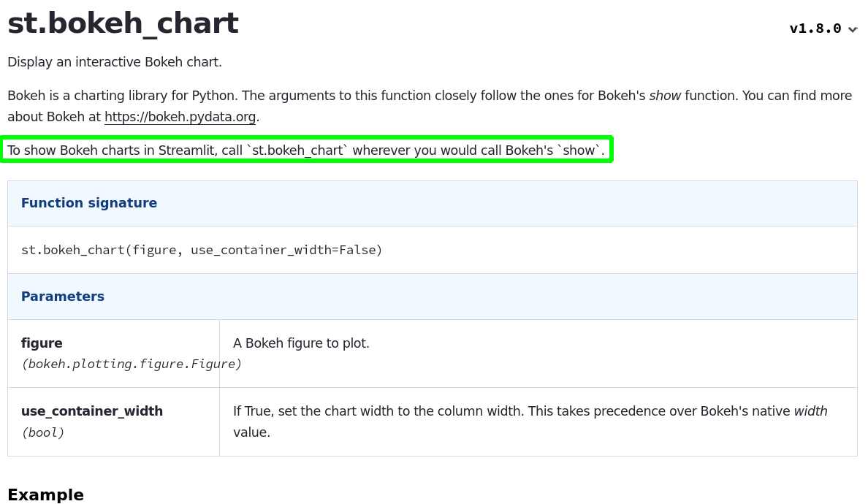
Task: Select the word width in the parameter description
Action: tap(810, 411)
